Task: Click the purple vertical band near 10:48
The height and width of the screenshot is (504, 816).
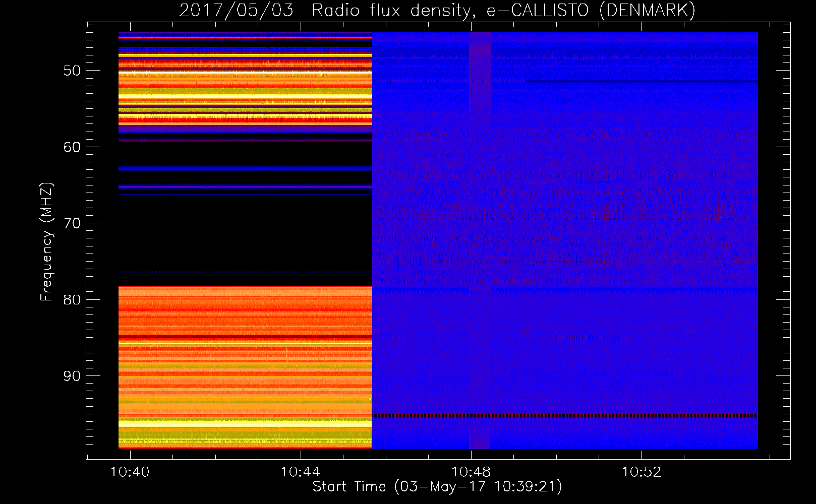Action: [x=480, y=241]
